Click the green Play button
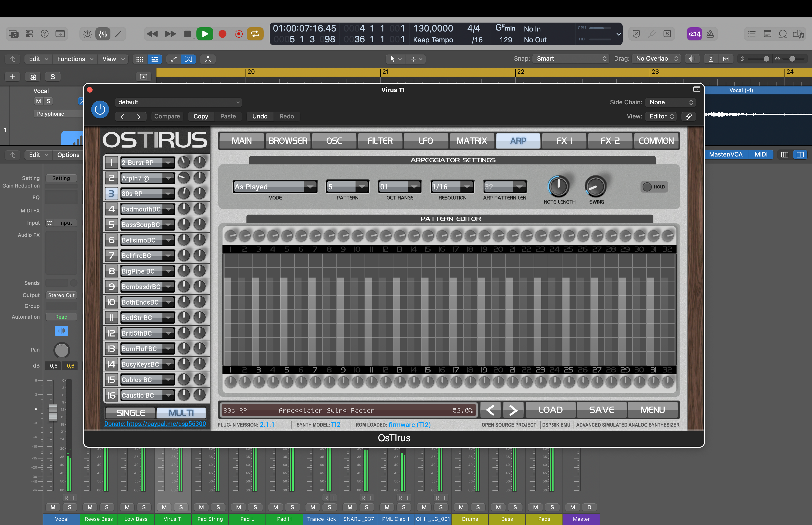 pos(205,34)
